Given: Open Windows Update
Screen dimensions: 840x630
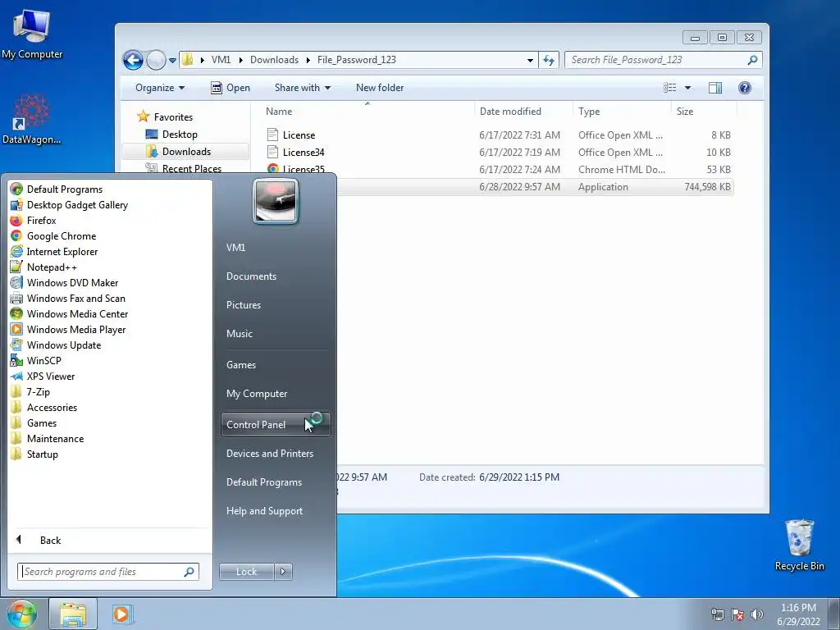Looking at the screenshot, I should [64, 345].
